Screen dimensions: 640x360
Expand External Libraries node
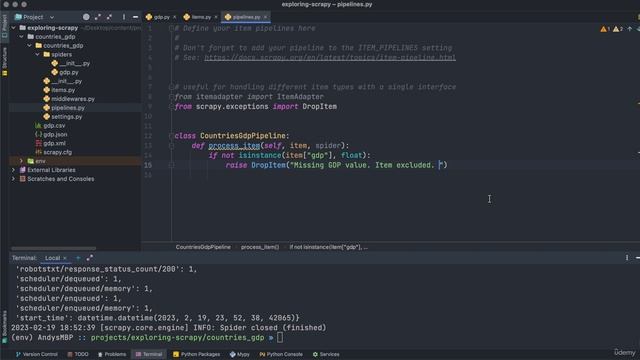[13, 170]
